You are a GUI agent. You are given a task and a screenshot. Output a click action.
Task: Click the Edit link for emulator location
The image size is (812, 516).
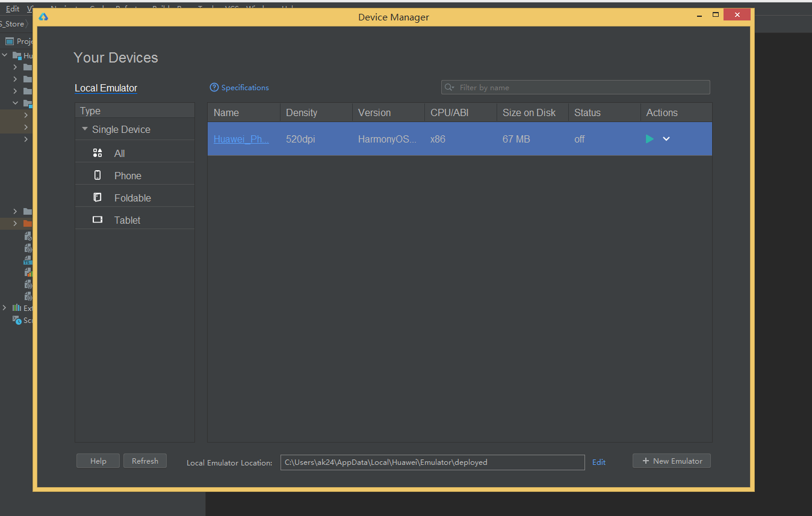[599, 462]
